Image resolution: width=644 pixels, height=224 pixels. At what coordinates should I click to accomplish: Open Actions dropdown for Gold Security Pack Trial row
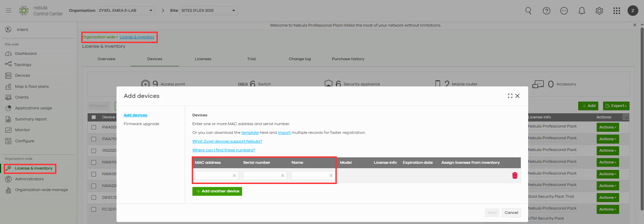tap(608, 197)
